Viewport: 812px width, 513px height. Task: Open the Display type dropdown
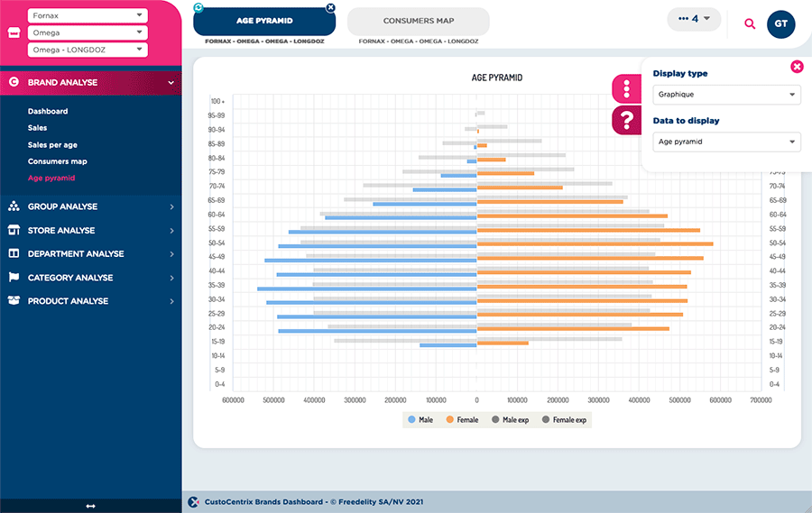click(x=725, y=95)
